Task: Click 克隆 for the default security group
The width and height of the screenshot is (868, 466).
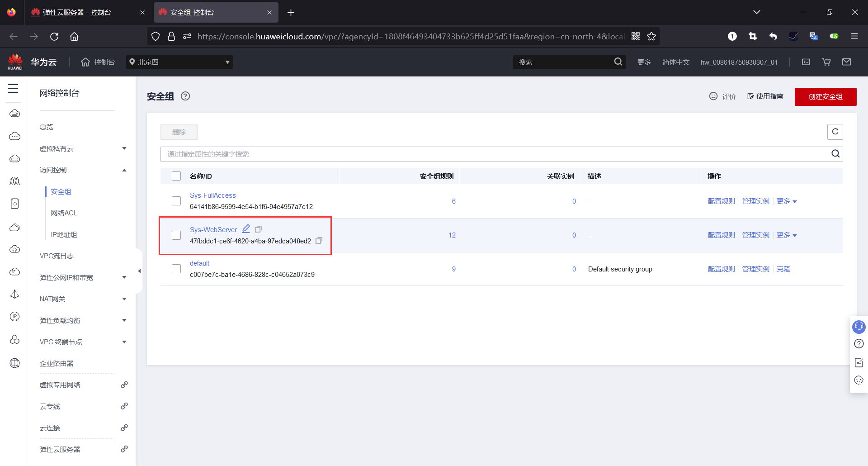Action: 783,269
